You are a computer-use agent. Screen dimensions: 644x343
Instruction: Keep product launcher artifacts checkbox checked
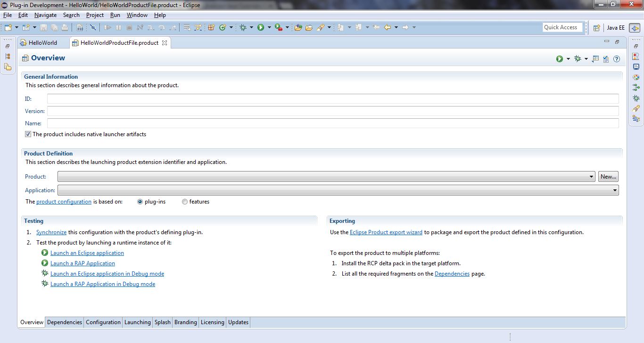28,134
